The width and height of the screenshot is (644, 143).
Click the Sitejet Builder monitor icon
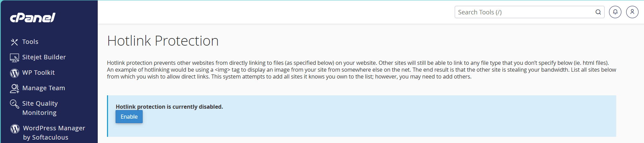point(14,58)
